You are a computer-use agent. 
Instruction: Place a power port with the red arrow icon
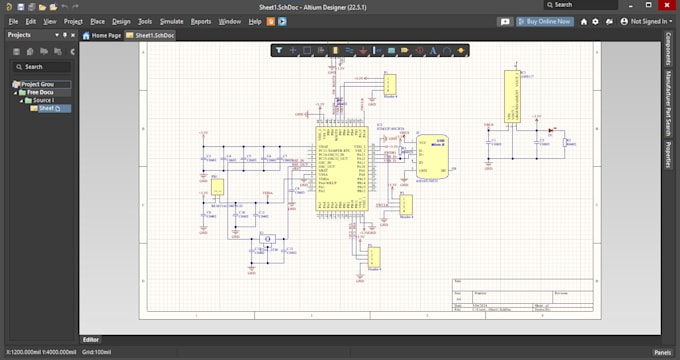coord(363,51)
